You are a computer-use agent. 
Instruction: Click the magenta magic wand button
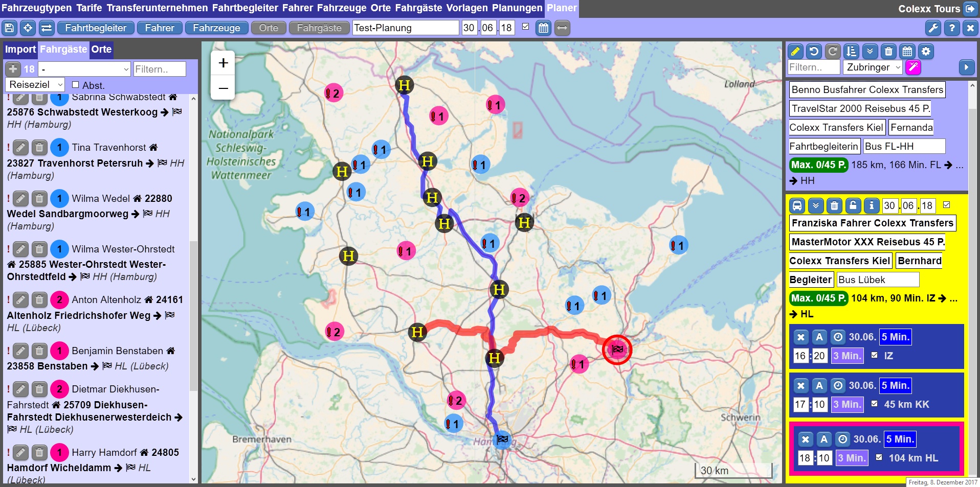point(913,67)
